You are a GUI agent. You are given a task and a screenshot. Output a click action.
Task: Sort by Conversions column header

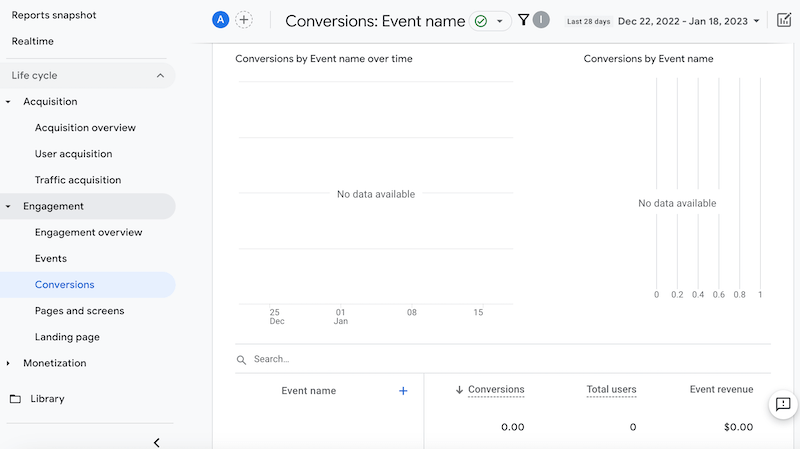(495, 390)
